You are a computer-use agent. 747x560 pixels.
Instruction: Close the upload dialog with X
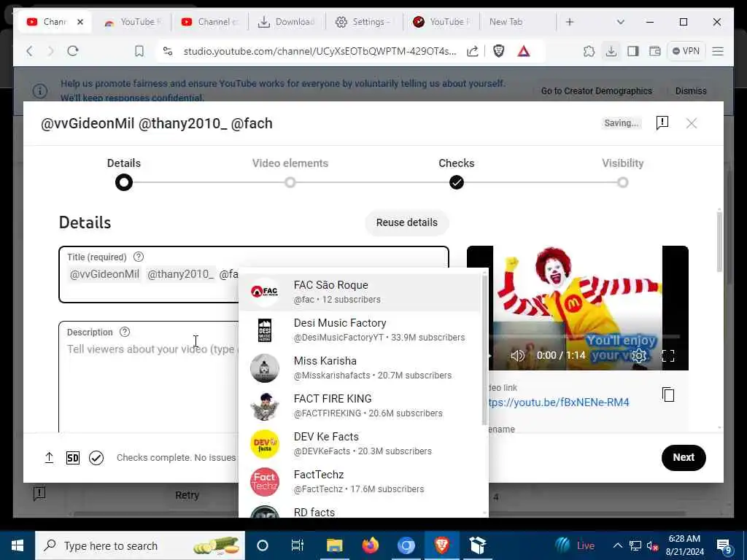(692, 123)
